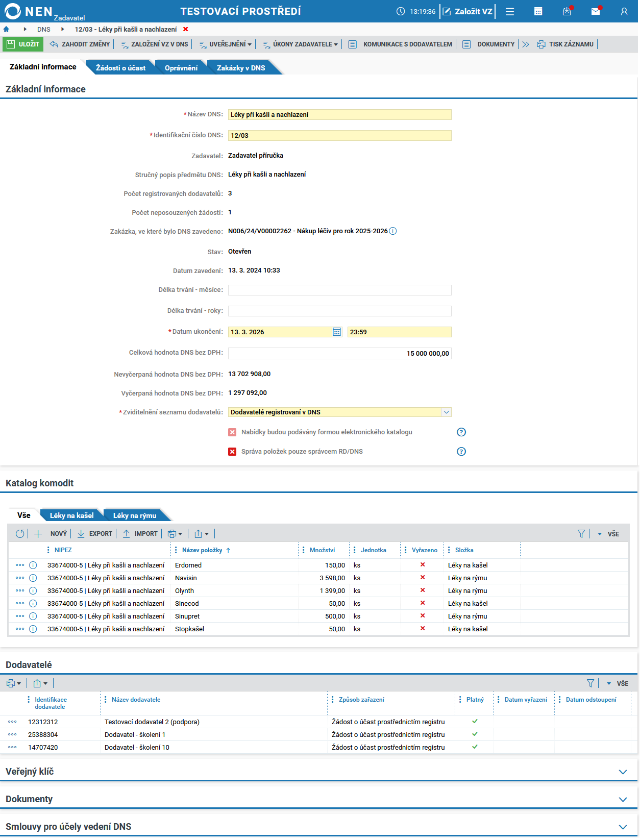The height and width of the screenshot is (840, 640).
Task: Select Léky na kašel catalog tab
Action: coord(72,516)
